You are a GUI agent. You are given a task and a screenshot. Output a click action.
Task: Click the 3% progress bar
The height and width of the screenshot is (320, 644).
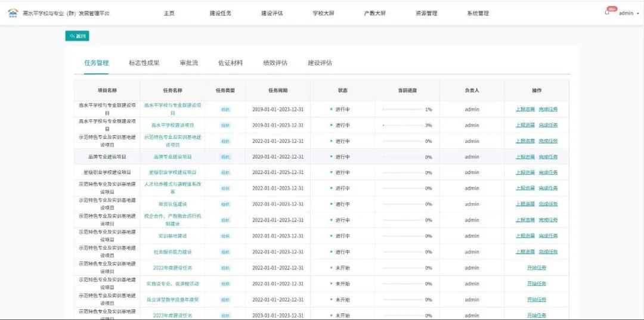pyautogui.click(x=402, y=125)
